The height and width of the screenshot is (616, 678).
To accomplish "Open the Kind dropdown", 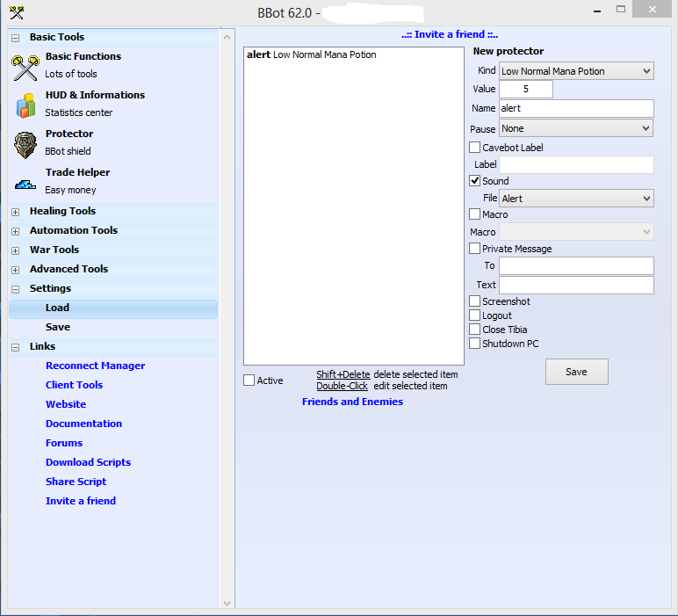I will 576,71.
